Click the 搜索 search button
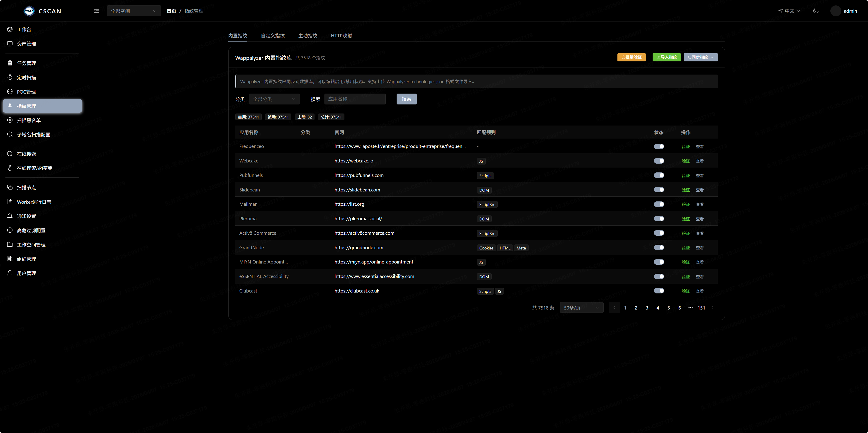 pyautogui.click(x=406, y=99)
